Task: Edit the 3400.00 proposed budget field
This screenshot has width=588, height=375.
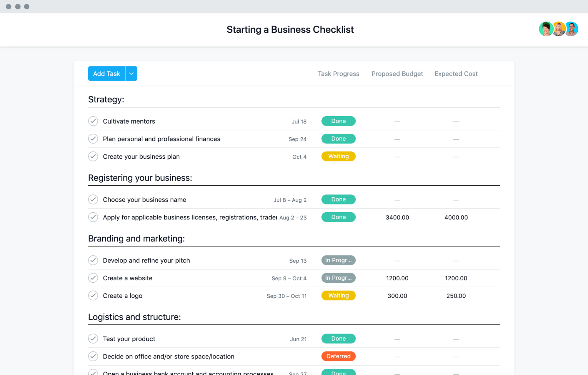Action: tap(397, 217)
